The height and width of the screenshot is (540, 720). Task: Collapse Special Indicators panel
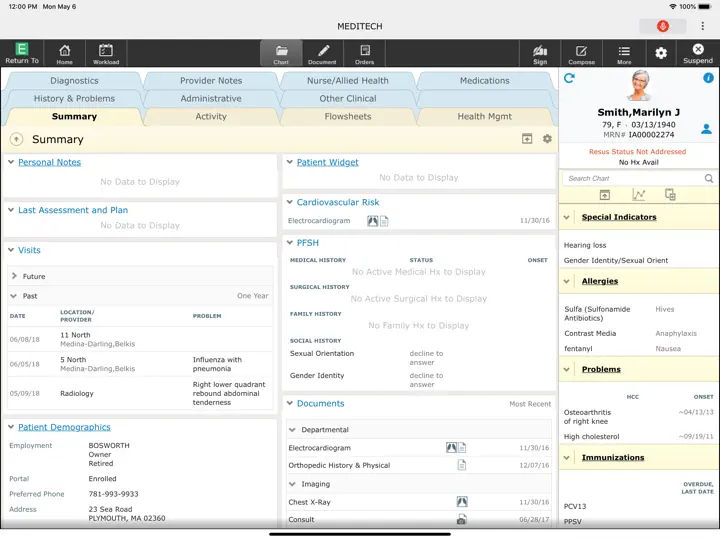tap(567, 217)
